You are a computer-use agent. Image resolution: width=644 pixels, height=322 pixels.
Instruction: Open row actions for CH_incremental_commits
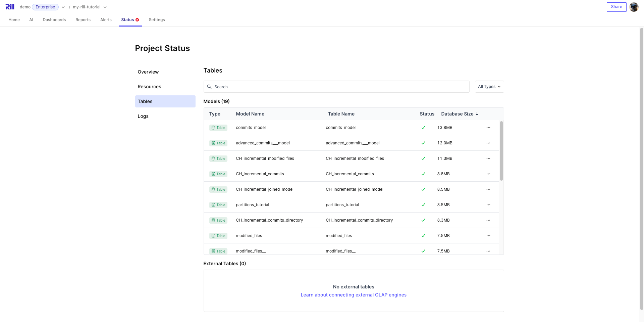click(x=488, y=174)
